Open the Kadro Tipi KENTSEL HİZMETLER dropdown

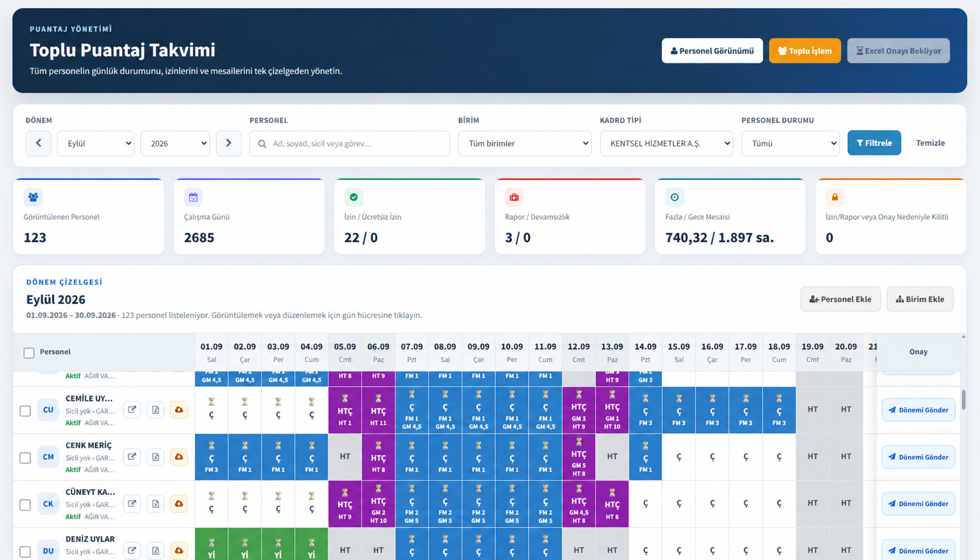coord(666,144)
